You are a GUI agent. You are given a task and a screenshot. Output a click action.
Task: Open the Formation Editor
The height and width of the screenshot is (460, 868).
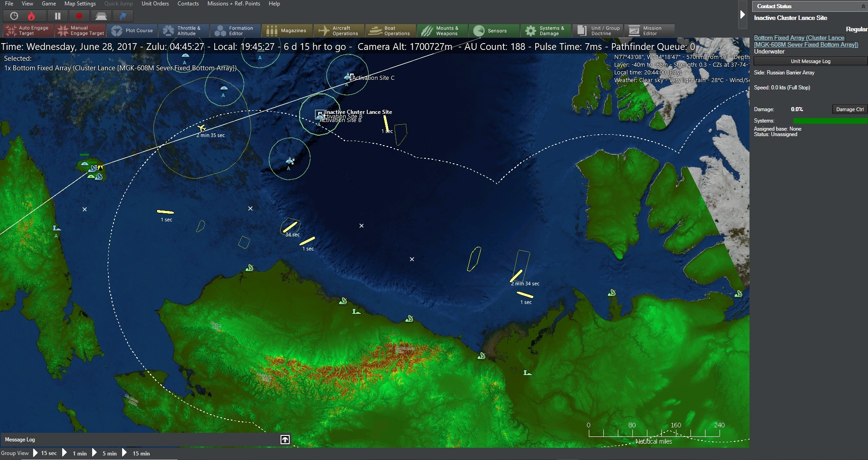pos(235,30)
